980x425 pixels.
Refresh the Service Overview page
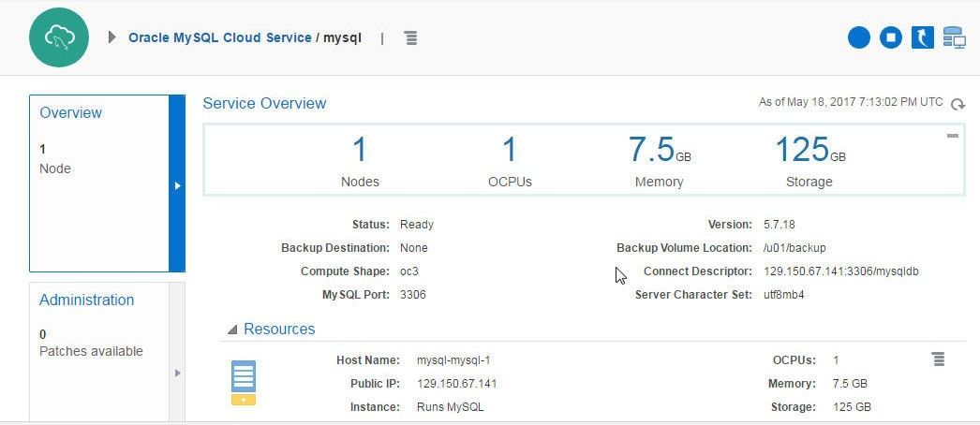(x=958, y=104)
